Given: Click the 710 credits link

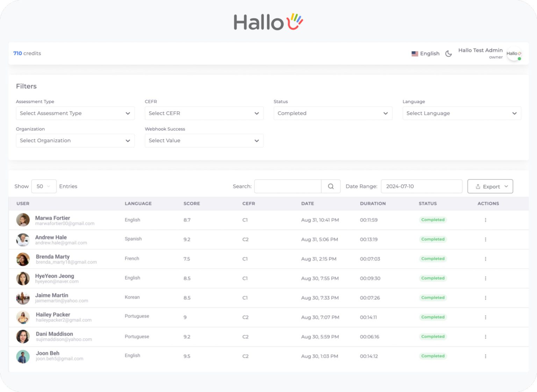Looking at the screenshot, I should [27, 53].
